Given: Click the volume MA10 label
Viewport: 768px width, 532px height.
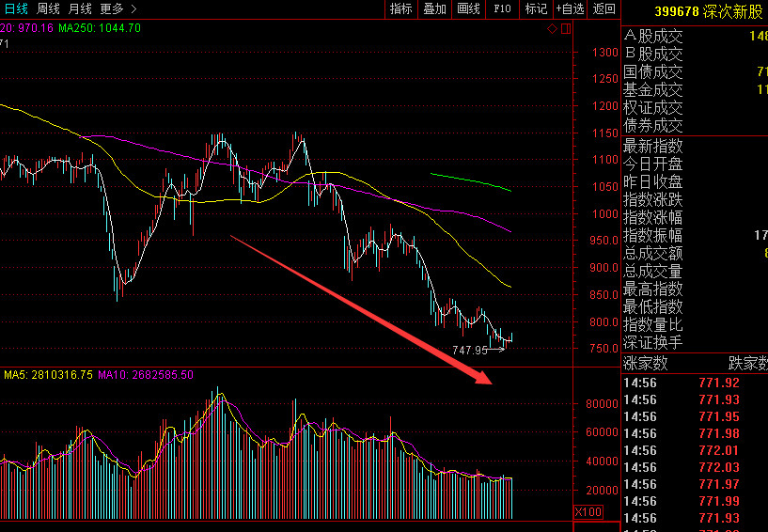Looking at the screenshot, I should [x=146, y=375].
